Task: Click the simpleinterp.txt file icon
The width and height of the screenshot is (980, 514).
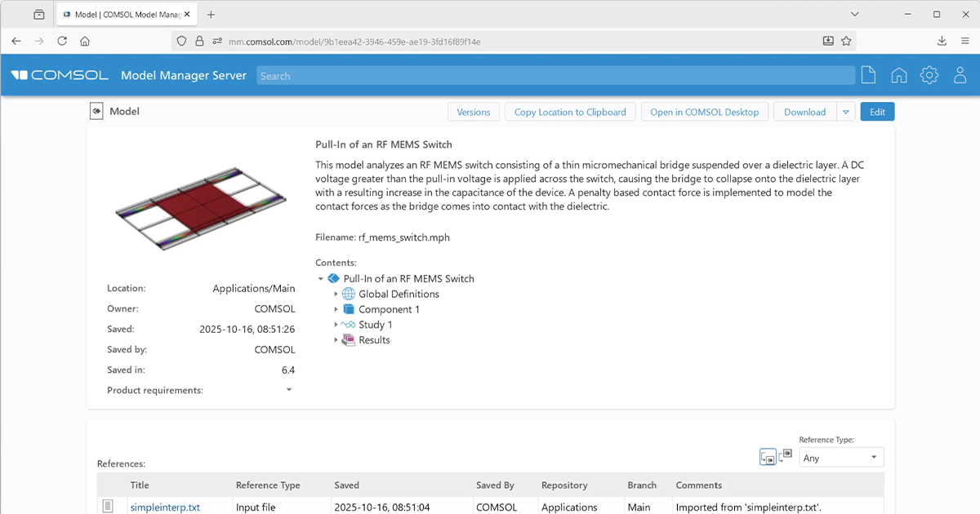Action: (108, 507)
